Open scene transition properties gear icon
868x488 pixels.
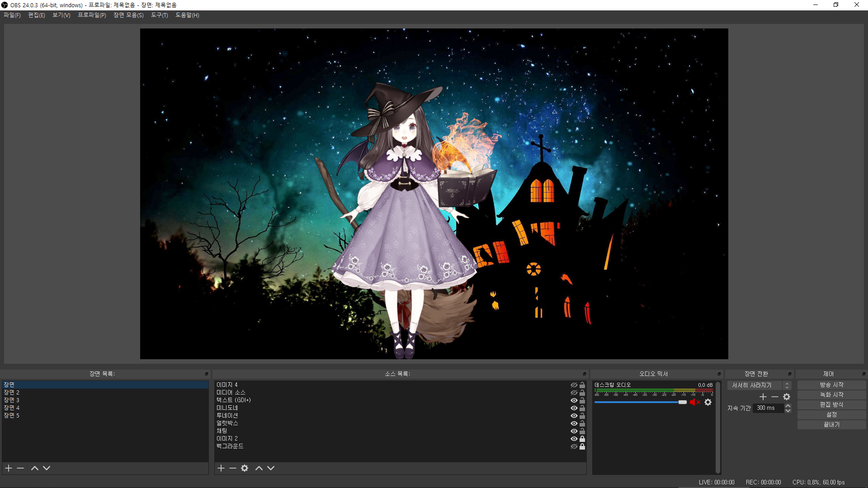[x=787, y=397]
